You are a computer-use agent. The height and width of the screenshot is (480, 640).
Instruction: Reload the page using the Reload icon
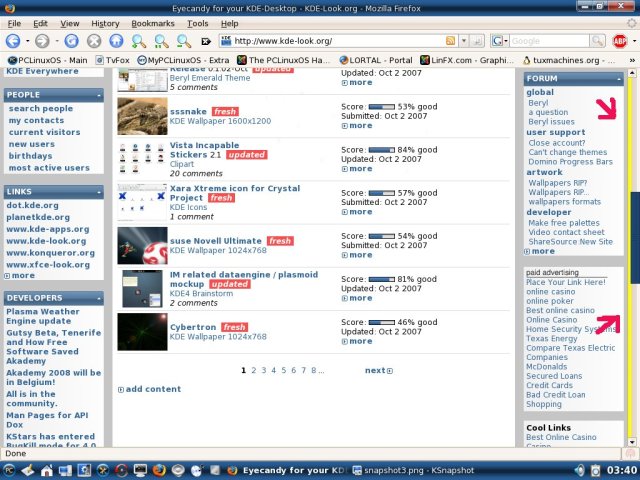[x=71, y=41]
